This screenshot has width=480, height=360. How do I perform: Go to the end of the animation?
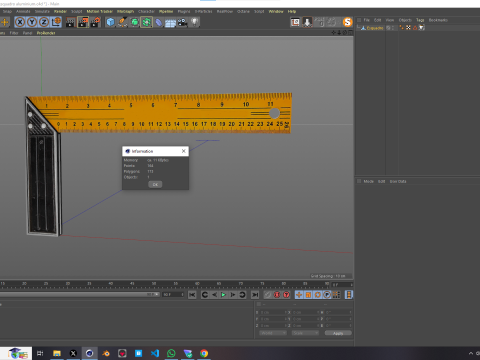[255, 295]
